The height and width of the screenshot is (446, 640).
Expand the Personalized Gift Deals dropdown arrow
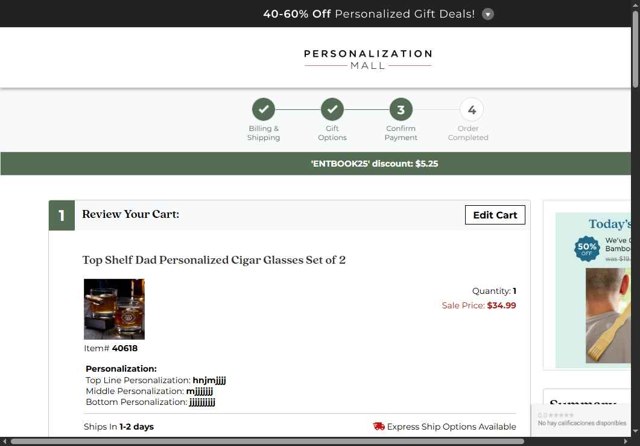click(488, 14)
